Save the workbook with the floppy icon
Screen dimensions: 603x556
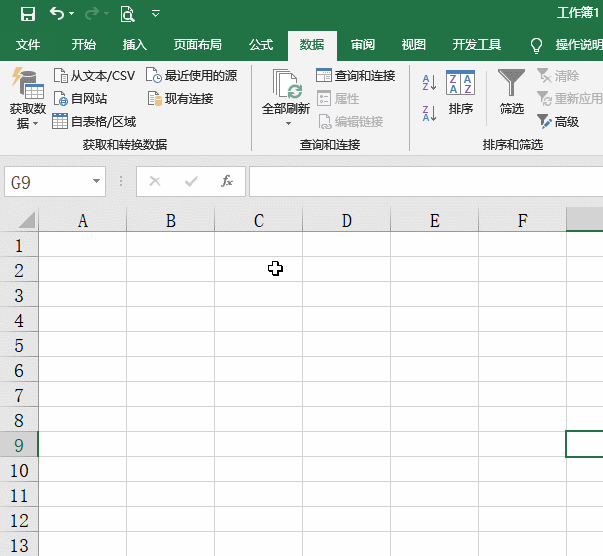tap(28, 14)
